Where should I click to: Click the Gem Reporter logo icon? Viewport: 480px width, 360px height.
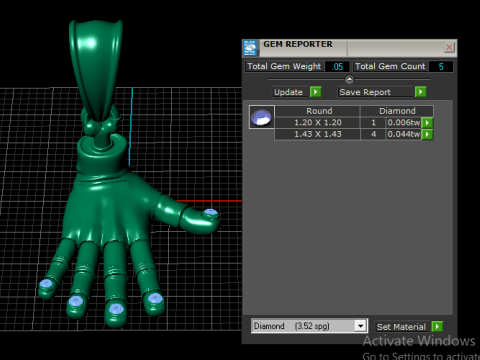point(250,48)
